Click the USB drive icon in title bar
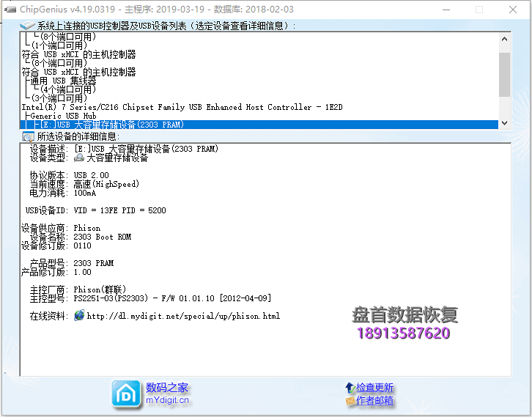This screenshot has height=417, width=532. [10, 10]
